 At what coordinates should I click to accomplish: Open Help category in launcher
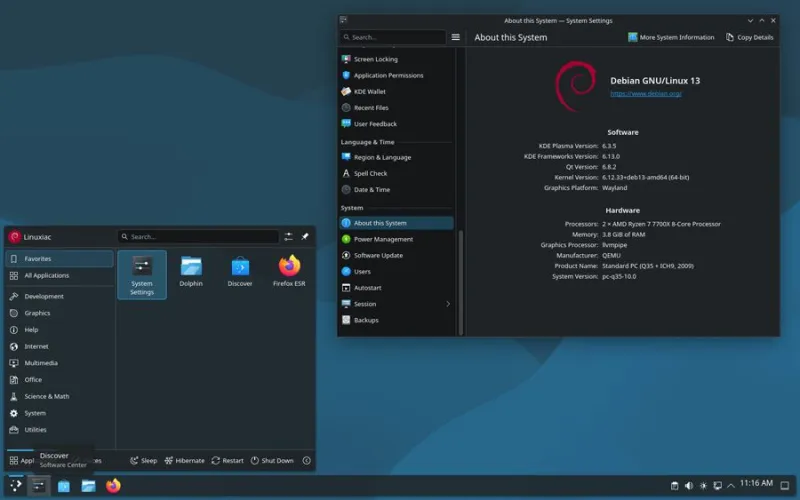click(59, 330)
